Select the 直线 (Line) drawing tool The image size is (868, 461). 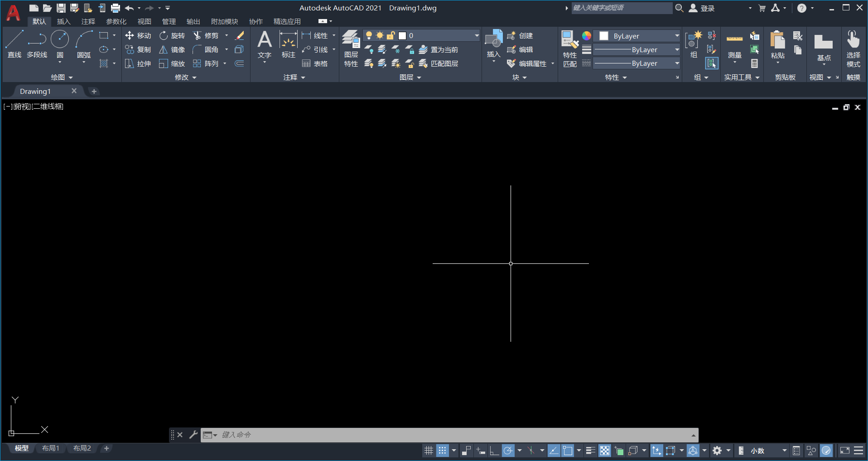(14, 44)
